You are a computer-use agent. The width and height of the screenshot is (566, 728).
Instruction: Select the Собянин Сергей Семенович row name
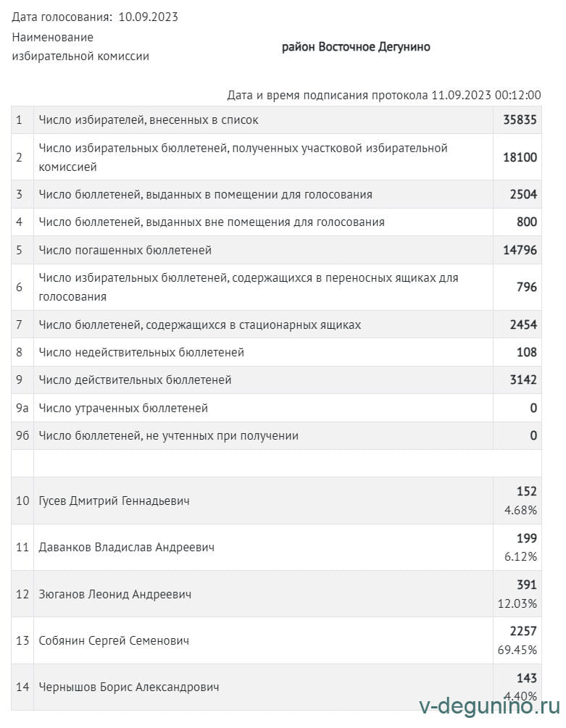(114, 640)
